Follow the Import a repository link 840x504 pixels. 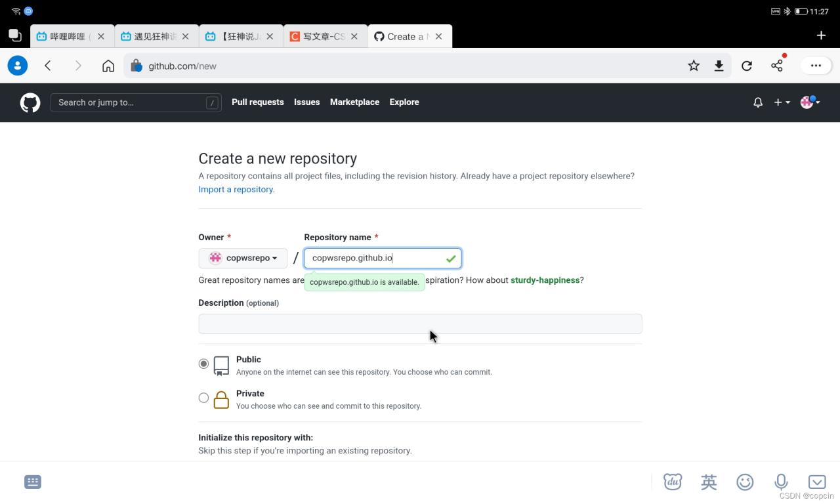pyautogui.click(x=236, y=189)
